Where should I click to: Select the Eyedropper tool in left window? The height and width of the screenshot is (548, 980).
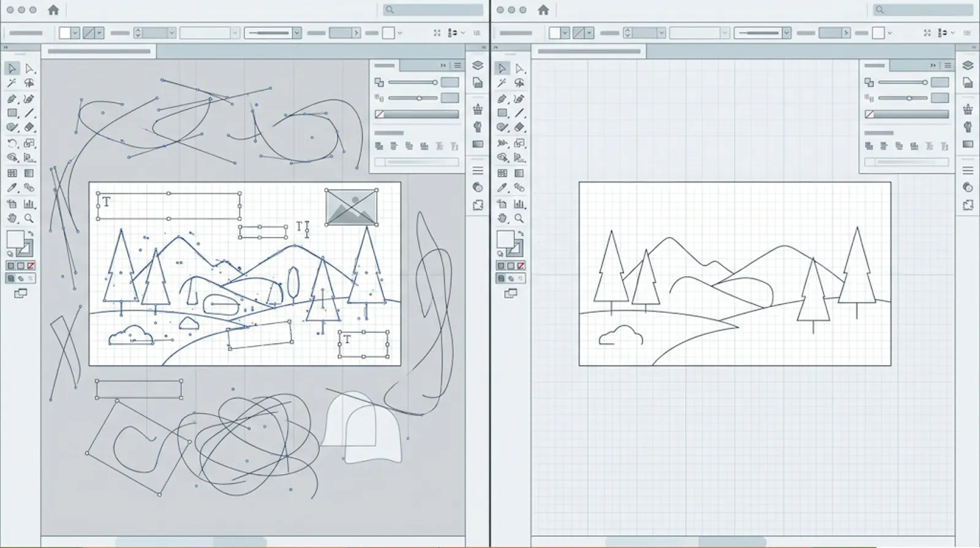click(x=12, y=188)
